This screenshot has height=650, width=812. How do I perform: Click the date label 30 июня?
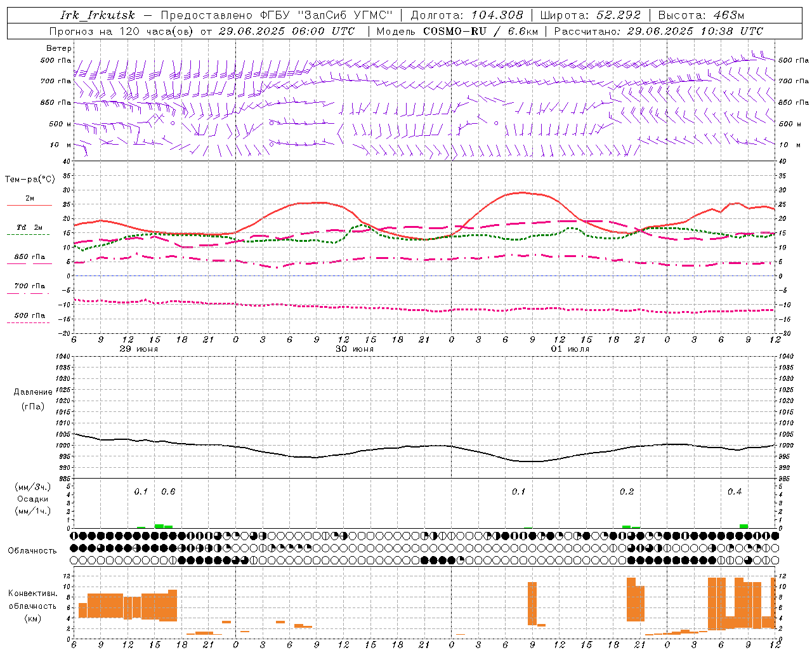355,349
